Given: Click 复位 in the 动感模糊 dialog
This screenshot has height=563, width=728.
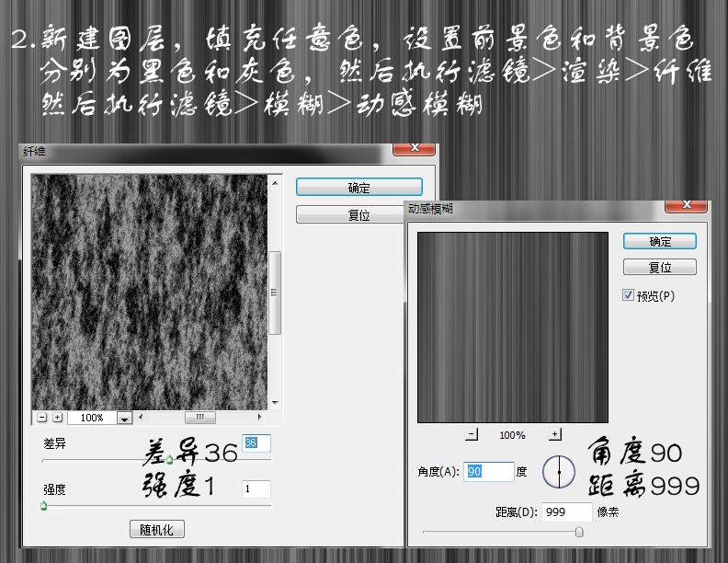Looking at the screenshot, I should click(x=659, y=267).
